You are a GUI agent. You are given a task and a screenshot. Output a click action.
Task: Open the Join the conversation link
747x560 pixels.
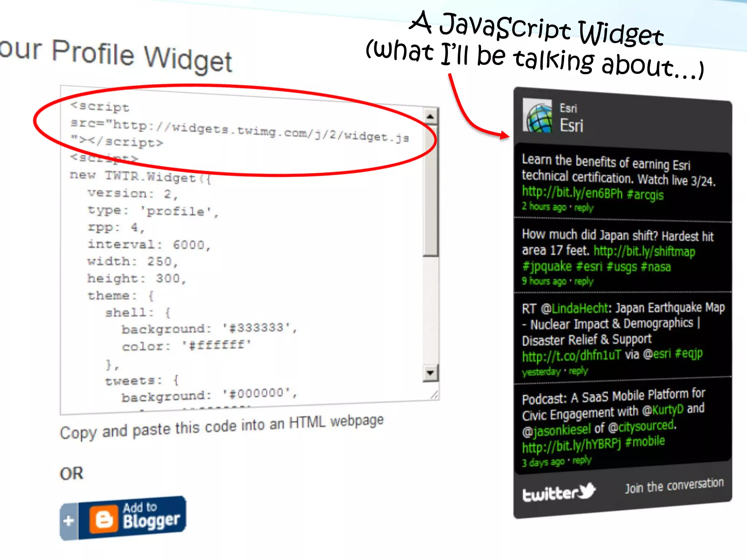coord(674,486)
